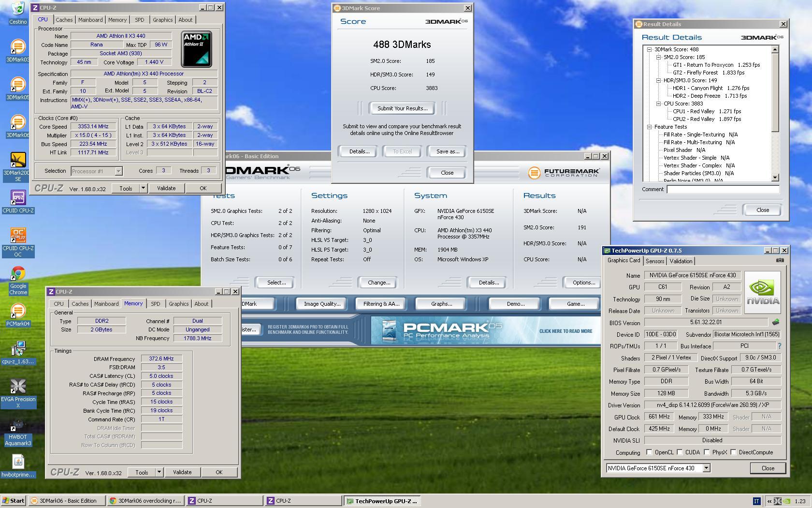The height and width of the screenshot is (508, 812).
Task: Click the Futuremark Corporation logo
Action: 564,173
